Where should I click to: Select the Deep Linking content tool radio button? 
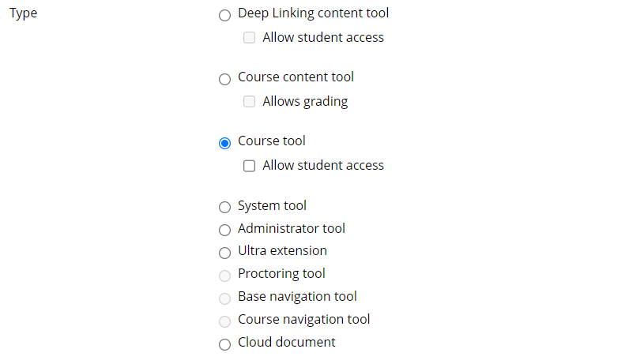224,15
